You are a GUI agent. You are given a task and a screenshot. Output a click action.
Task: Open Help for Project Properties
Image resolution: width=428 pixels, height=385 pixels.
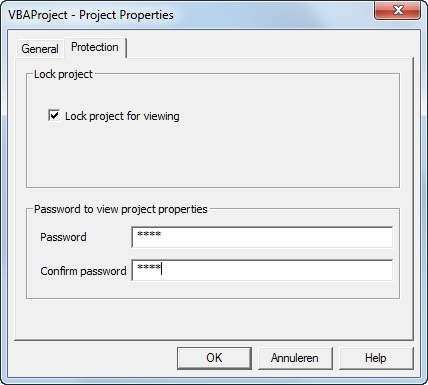tap(376, 358)
